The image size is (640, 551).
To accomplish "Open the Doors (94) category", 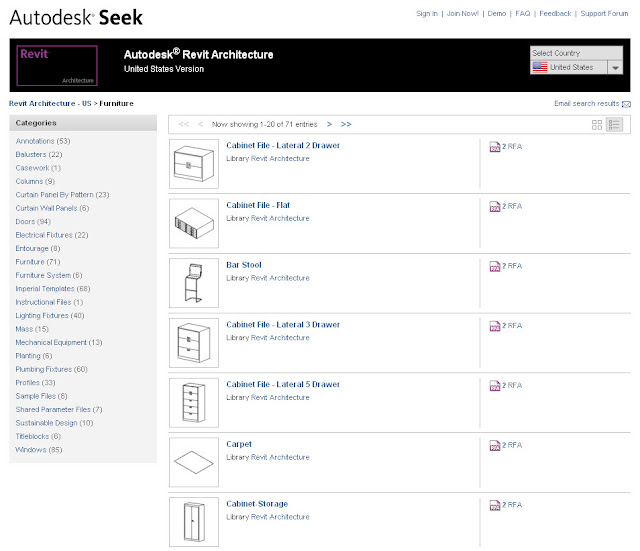I will [33, 222].
